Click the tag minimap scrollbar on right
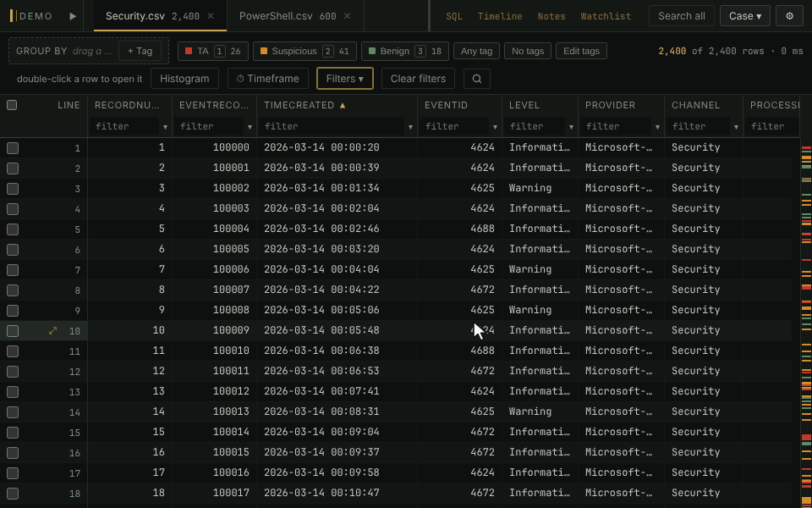 tap(806, 323)
